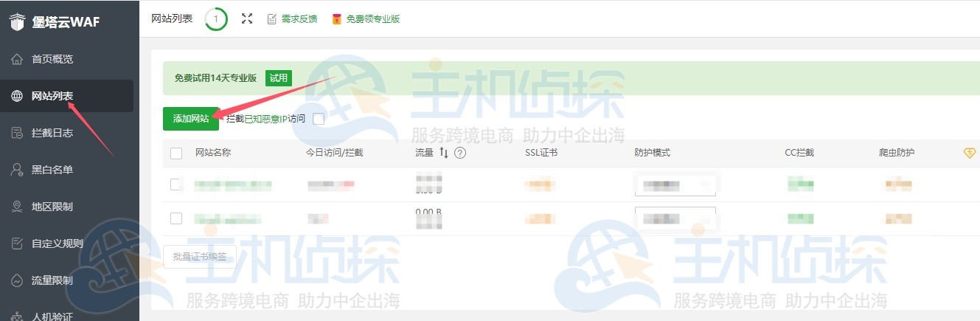Click the 网站名称 column header

click(x=213, y=153)
